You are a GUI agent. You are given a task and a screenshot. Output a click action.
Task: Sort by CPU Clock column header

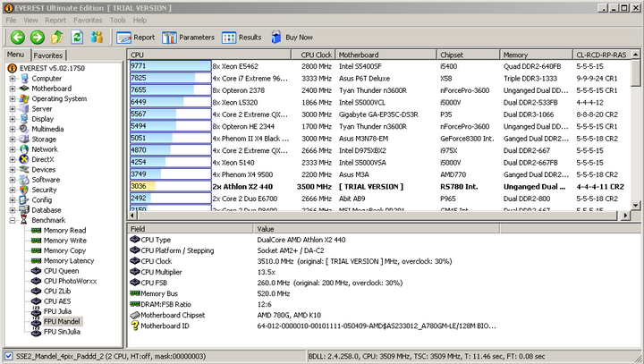coord(313,55)
